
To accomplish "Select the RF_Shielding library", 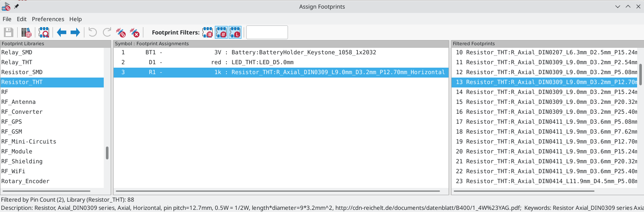I will (x=52, y=161).
